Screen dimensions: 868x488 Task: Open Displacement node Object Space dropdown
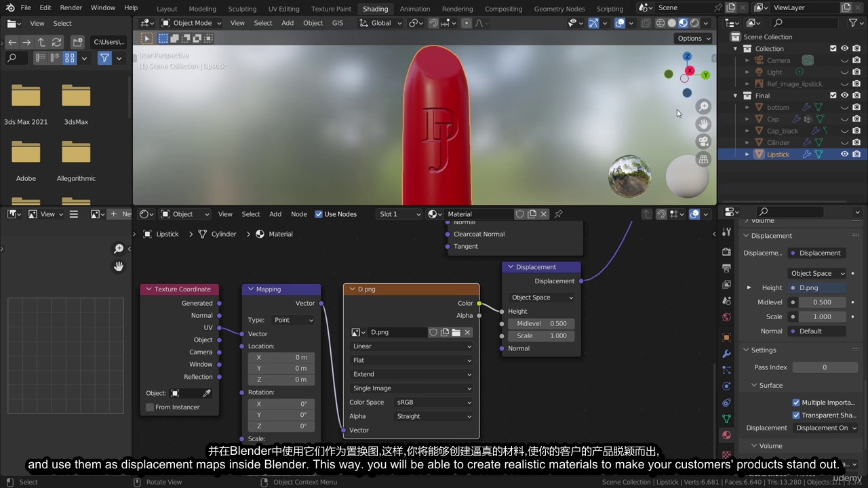[x=542, y=298]
